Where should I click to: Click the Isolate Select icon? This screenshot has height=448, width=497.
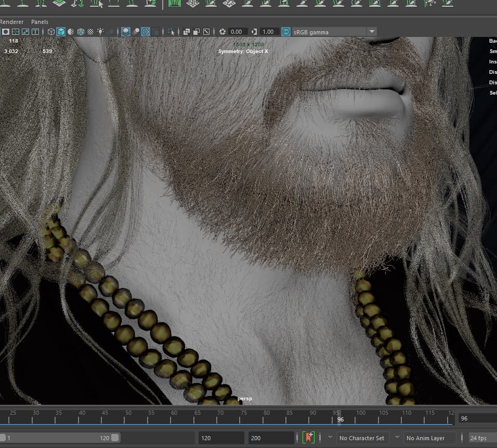click(x=171, y=32)
